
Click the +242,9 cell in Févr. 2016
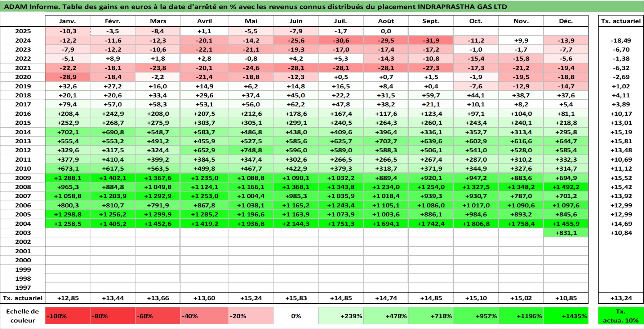113,114
